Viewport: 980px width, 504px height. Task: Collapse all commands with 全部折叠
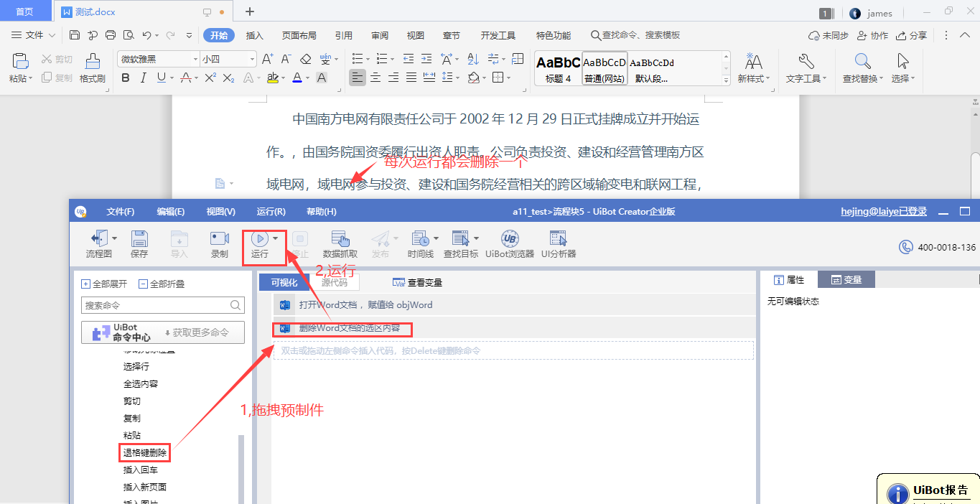point(162,284)
